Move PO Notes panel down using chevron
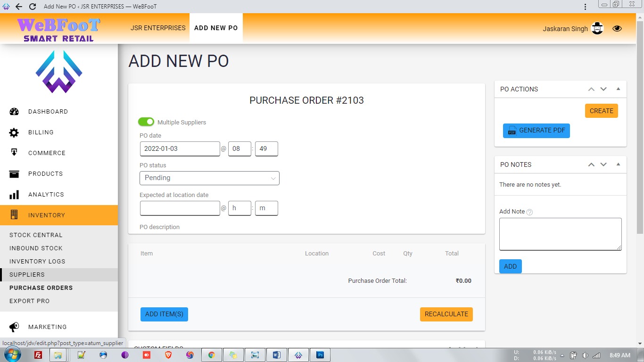 pos(603,165)
